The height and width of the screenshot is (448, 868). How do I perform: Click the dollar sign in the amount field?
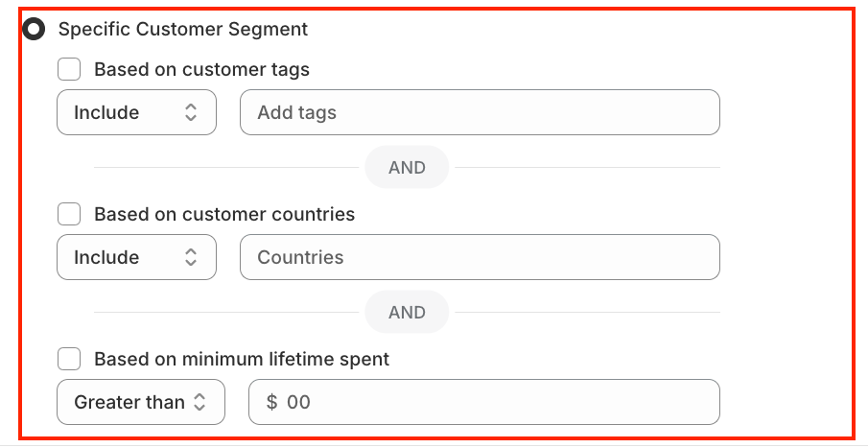click(x=271, y=402)
